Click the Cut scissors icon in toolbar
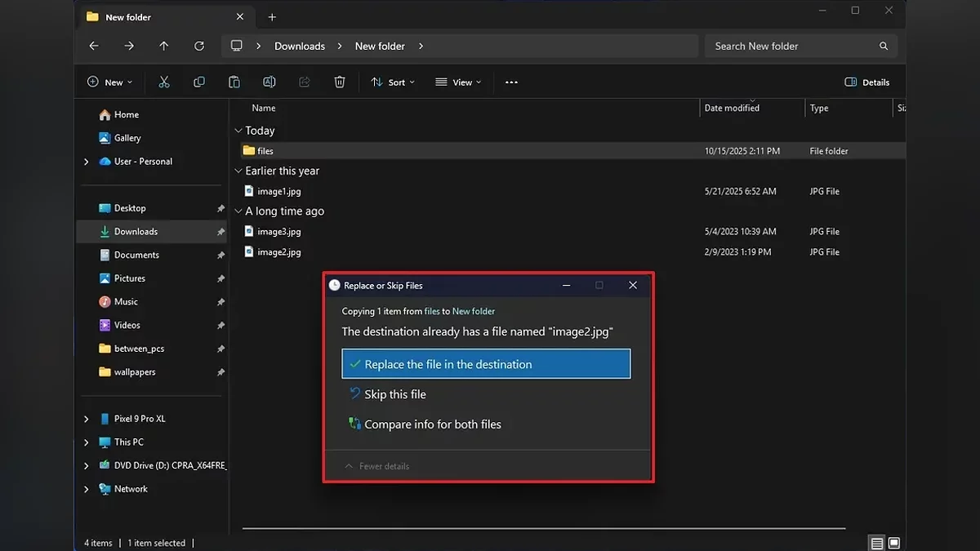Image resolution: width=980 pixels, height=551 pixels. tap(164, 82)
